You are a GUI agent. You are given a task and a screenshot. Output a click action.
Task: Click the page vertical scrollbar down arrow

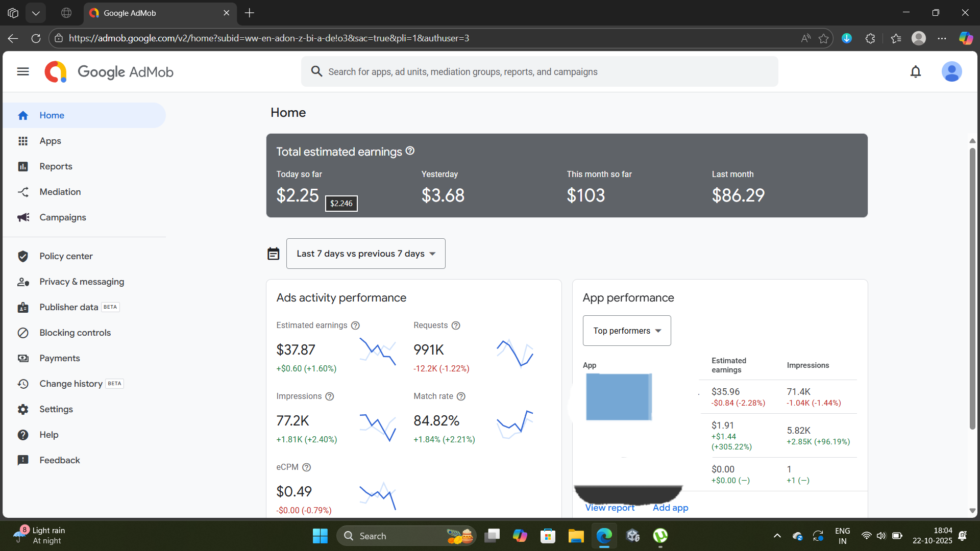click(972, 511)
